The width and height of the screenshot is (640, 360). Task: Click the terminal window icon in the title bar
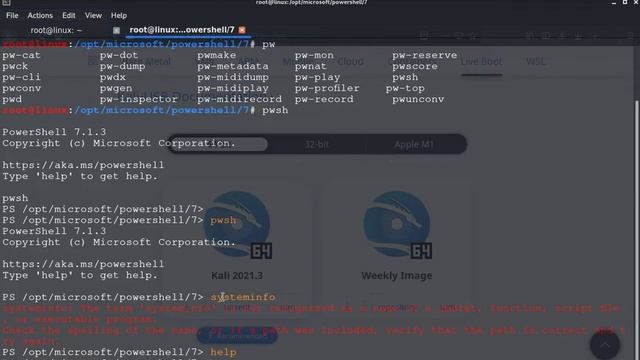[x=6, y=2]
